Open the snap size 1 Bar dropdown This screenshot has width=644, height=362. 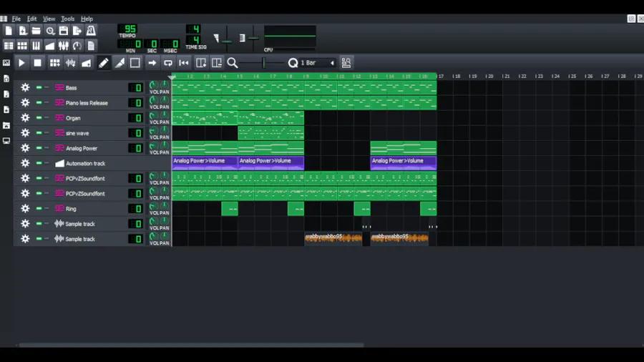point(316,63)
